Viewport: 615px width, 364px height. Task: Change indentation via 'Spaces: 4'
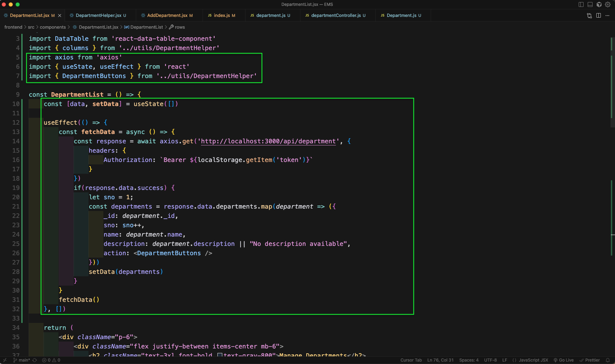[469, 360]
